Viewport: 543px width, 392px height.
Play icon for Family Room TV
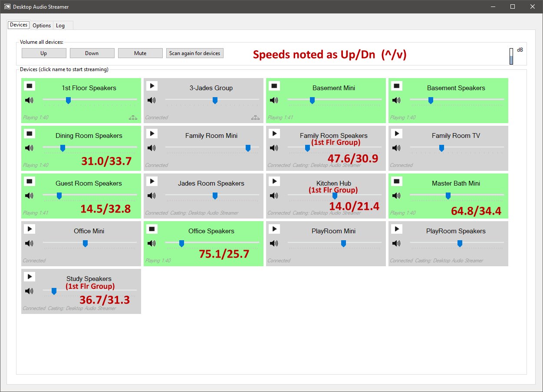coord(397,134)
